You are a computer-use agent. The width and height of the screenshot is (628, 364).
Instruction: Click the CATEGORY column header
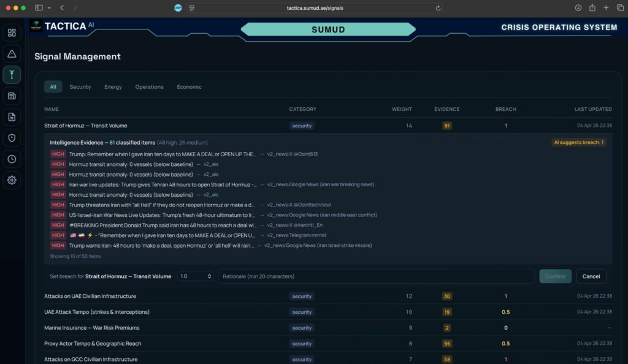[303, 109]
